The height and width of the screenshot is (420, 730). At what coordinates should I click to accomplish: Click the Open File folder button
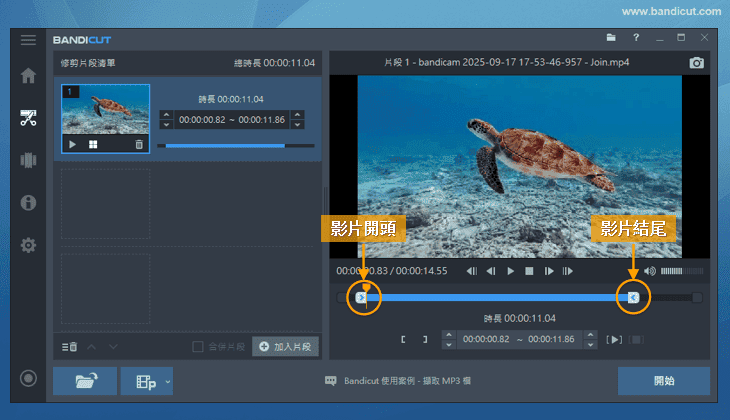point(85,381)
